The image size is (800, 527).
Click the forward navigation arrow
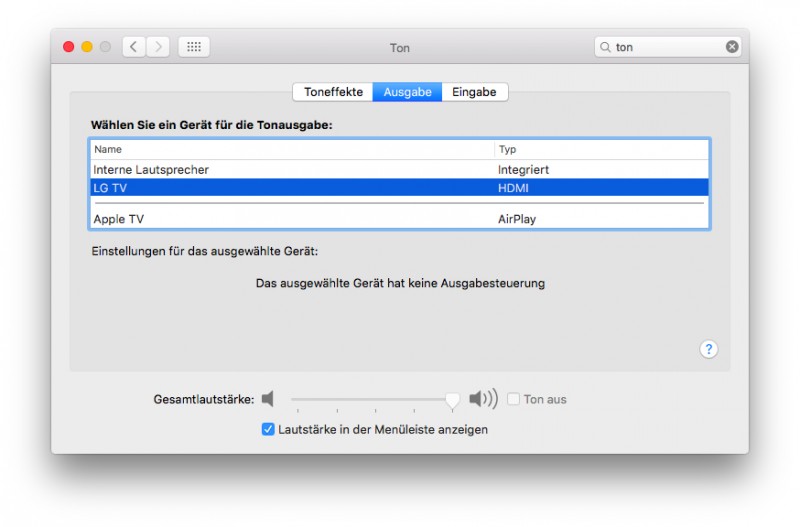click(158, 47)
